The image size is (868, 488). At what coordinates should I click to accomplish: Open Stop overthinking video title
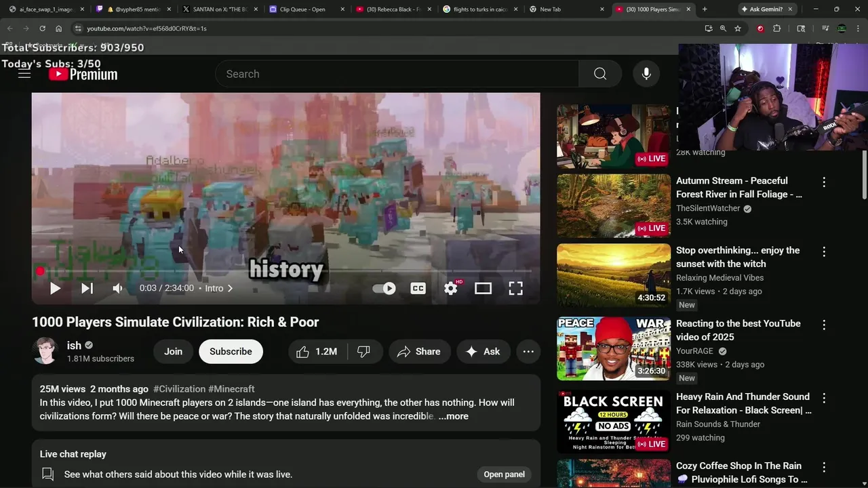click(738, 257)
